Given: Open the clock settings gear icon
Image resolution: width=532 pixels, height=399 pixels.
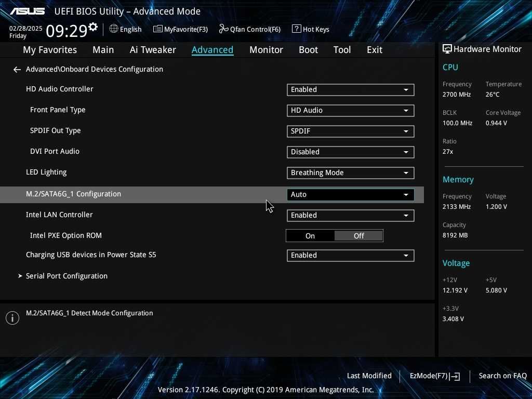Looking at the screenshot, I should click(93, 26).
